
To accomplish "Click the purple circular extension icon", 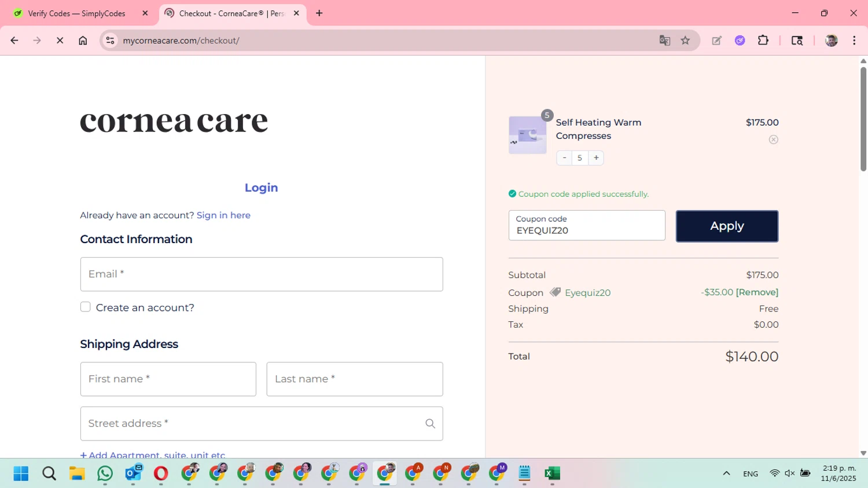I will [x=740, y=41].
